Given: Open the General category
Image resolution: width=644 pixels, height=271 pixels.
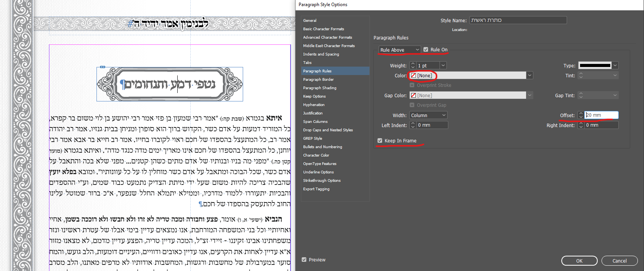Looking at the screenshot, I should tap(310, 20).
